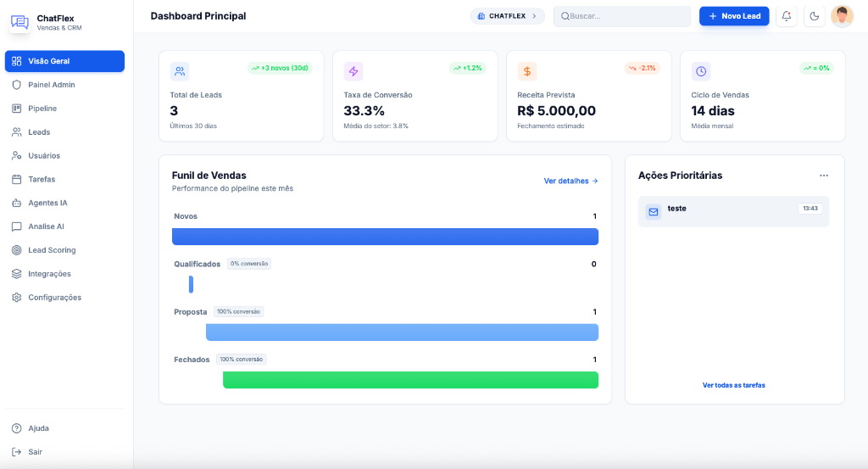Click the +1.2% conversion trend badge

tap(468, 68)
